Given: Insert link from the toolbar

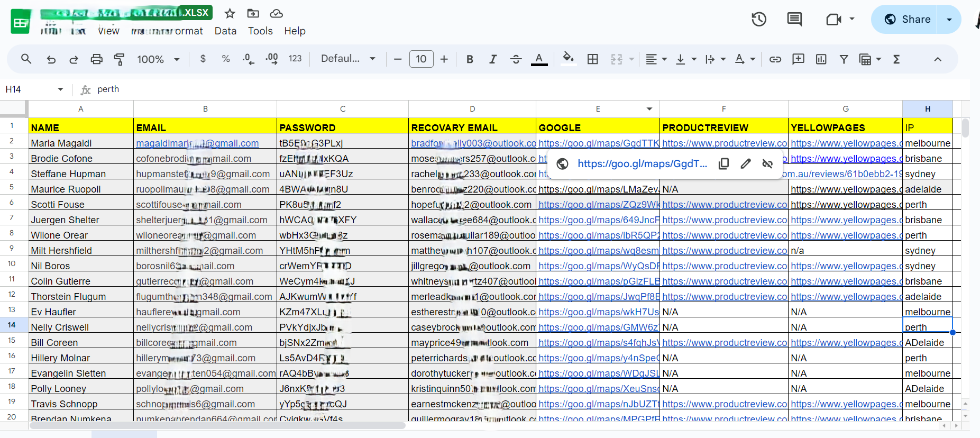Looking at the screenshot, I should click(775, 59).
